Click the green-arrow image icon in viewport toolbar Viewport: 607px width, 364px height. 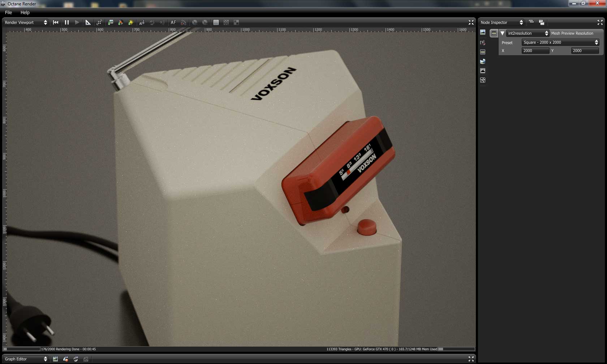coord(111,22)
